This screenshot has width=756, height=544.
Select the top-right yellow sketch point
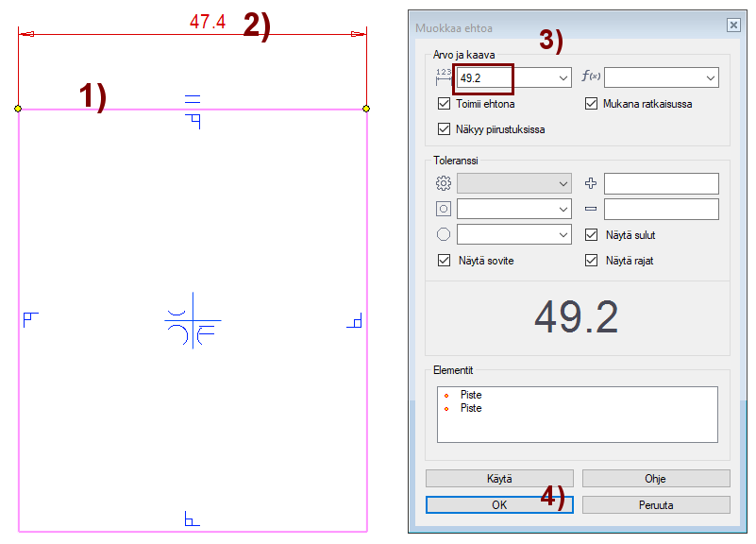tap(366, 109)
